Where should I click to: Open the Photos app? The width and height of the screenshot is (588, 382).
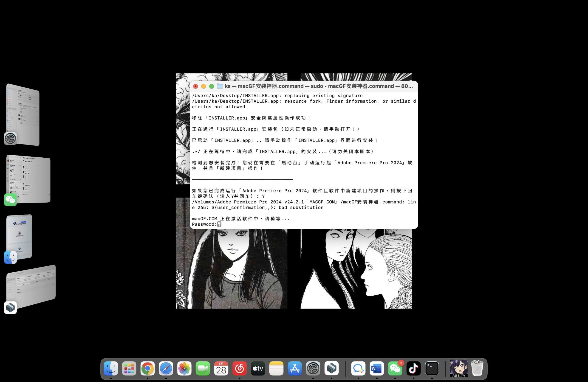point(184,369)
